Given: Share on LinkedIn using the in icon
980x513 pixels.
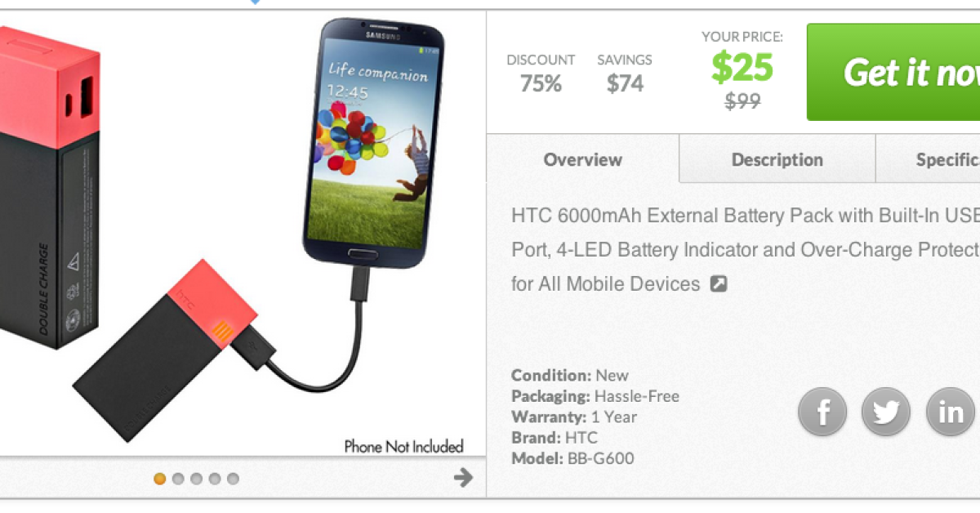Looking at the screenshot, I should [951, 411].
